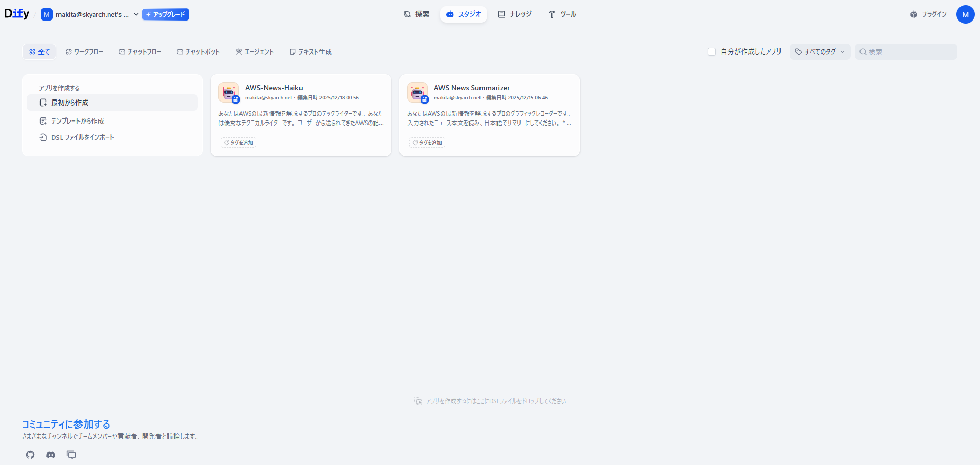Click the アップグレード upgrade button

pos(166,14)
